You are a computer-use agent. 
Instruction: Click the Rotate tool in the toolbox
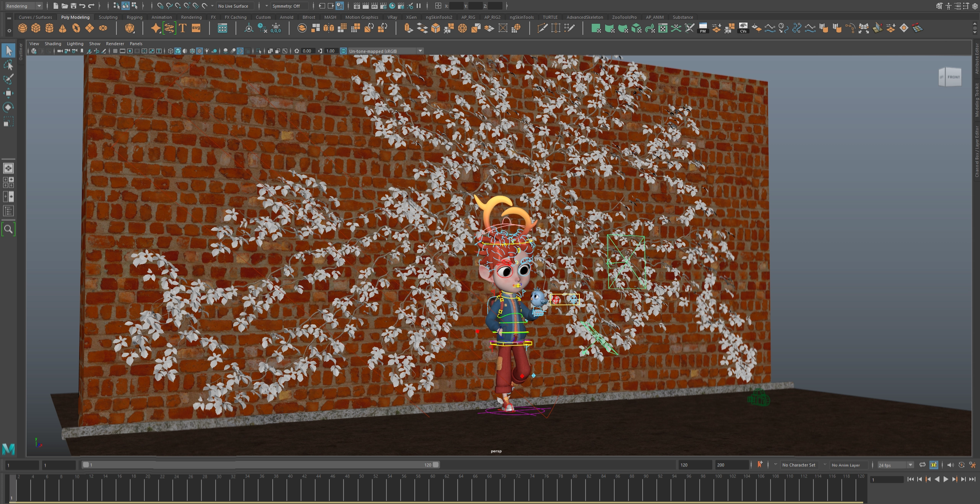[x=8, y=107]
